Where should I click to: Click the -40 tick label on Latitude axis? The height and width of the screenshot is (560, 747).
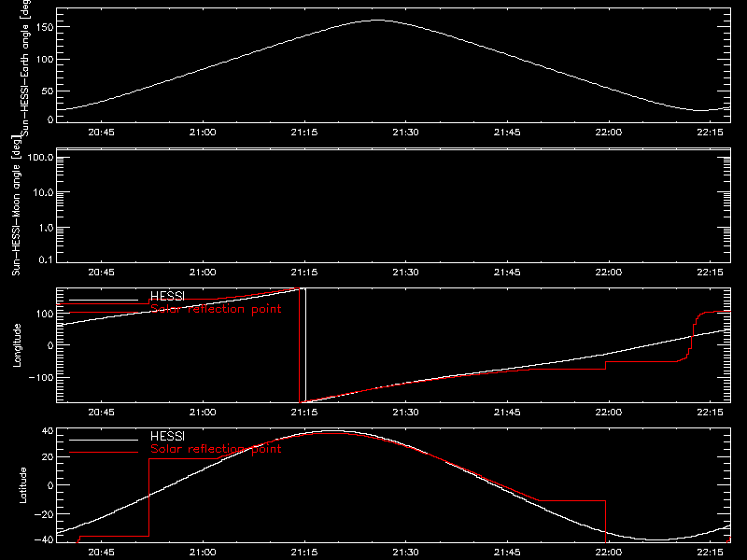(43, 540)
